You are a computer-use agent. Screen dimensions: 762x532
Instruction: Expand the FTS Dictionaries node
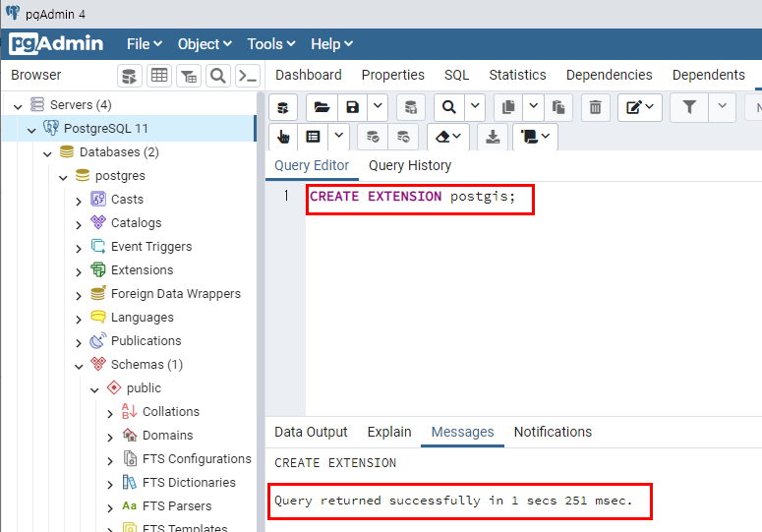click(x=110, y=485)
